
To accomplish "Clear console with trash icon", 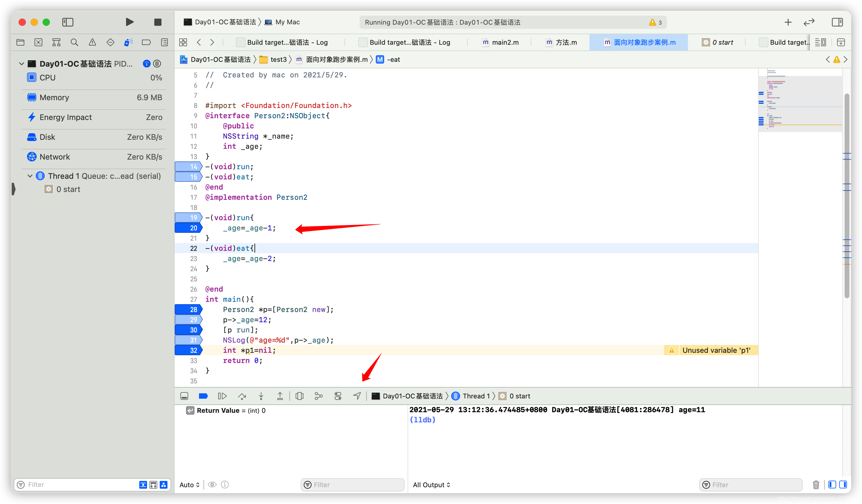I will pyautogui.click(x=816, y=484).
